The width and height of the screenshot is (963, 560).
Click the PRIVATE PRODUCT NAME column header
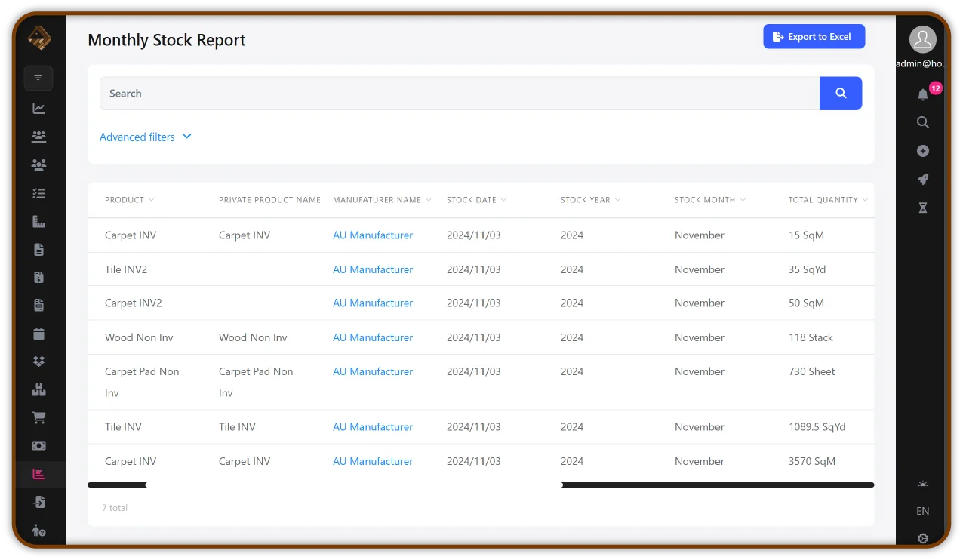point(269,200)
